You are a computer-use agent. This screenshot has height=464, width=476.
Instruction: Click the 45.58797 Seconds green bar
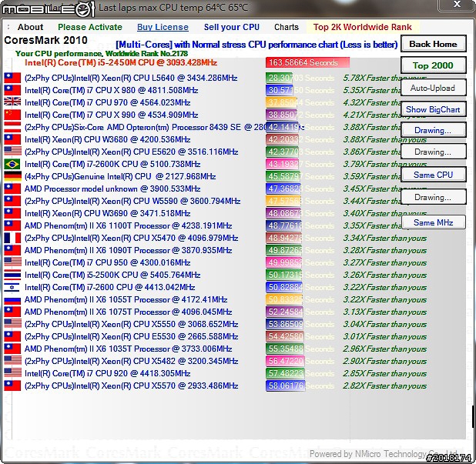283,176
